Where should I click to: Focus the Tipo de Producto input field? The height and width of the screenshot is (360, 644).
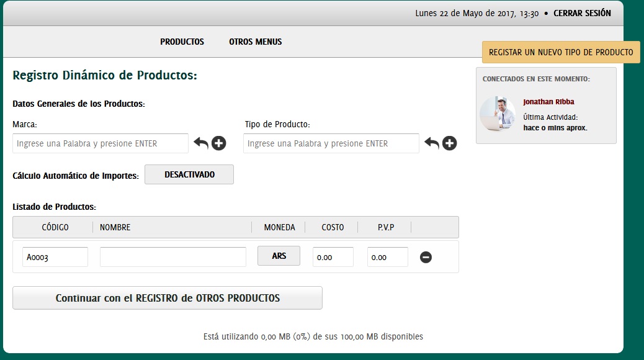coord(331,143)
